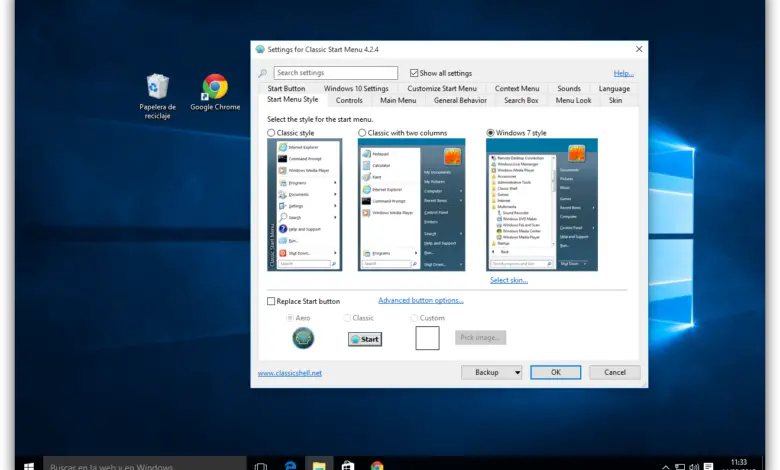
Task: Switch to the Customize Start Menu tab
Action: point(442,88)
